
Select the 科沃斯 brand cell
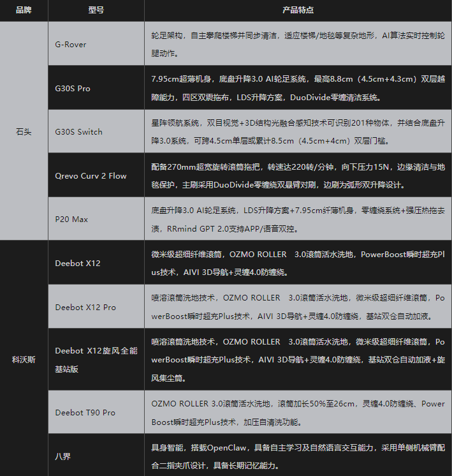point(24,359)
